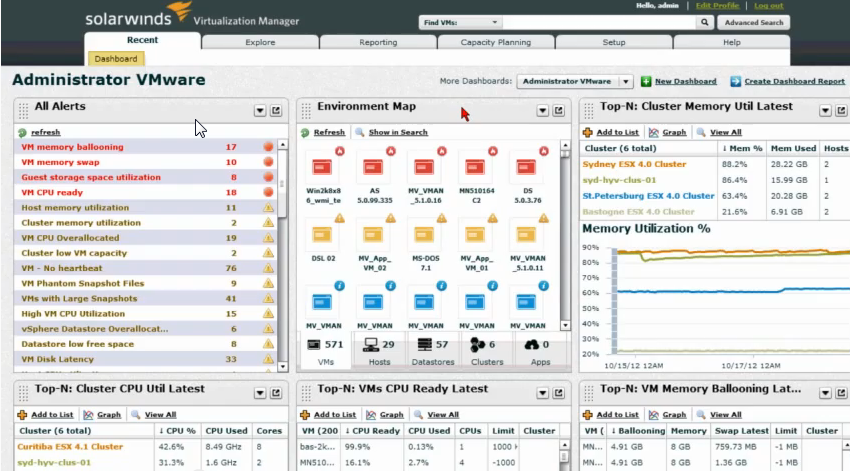Pop out the All Alerts widget

(276, 111)
